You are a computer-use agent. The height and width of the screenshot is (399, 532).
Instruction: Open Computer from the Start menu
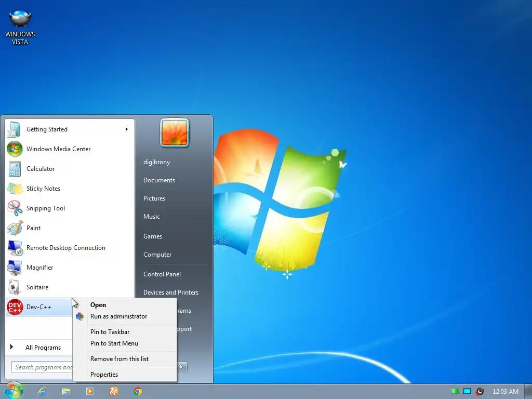click(157, 255)
